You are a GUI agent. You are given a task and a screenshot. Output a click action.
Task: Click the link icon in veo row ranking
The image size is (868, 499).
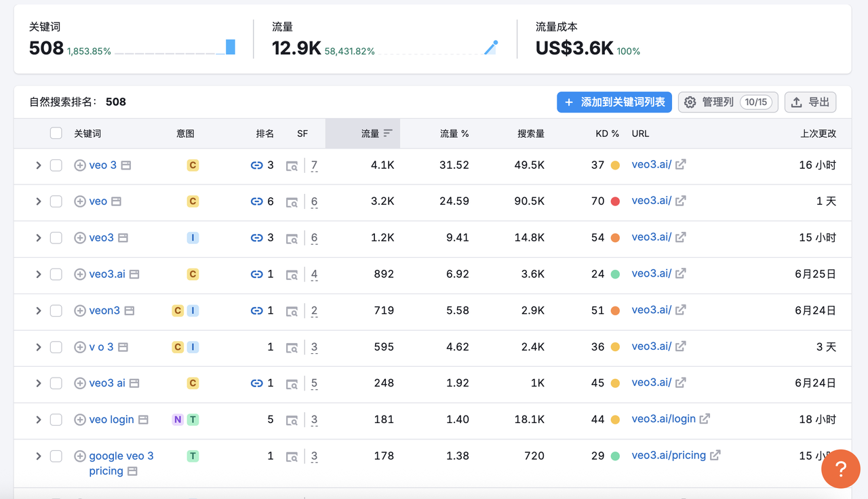(256, 201)
